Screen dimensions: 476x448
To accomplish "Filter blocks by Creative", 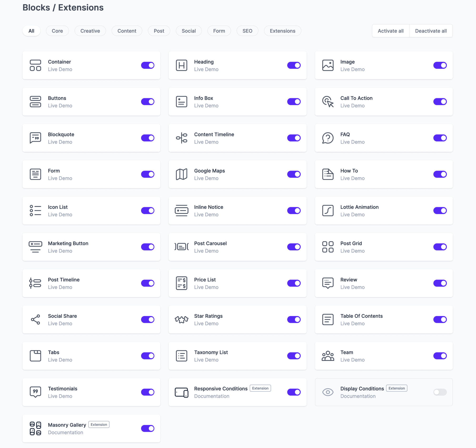I will pos(90,31).
